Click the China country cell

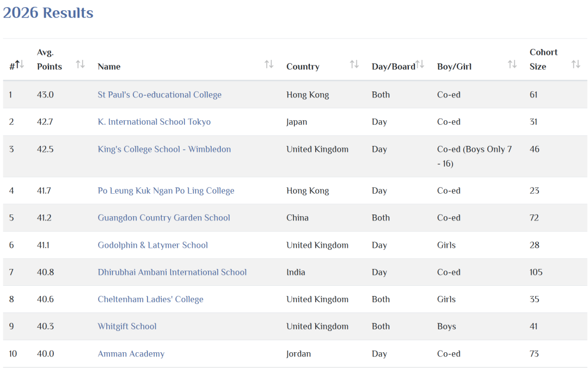point(297,218)
